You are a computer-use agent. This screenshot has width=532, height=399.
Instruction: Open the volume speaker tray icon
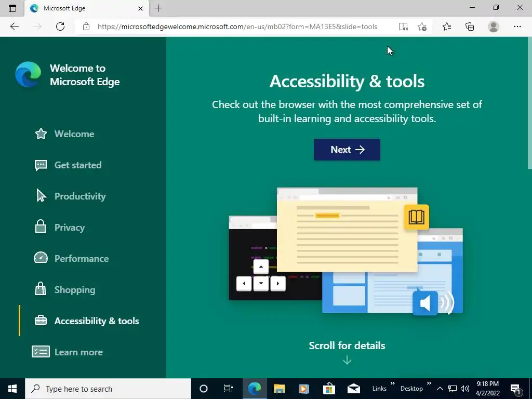pos(465,389)
